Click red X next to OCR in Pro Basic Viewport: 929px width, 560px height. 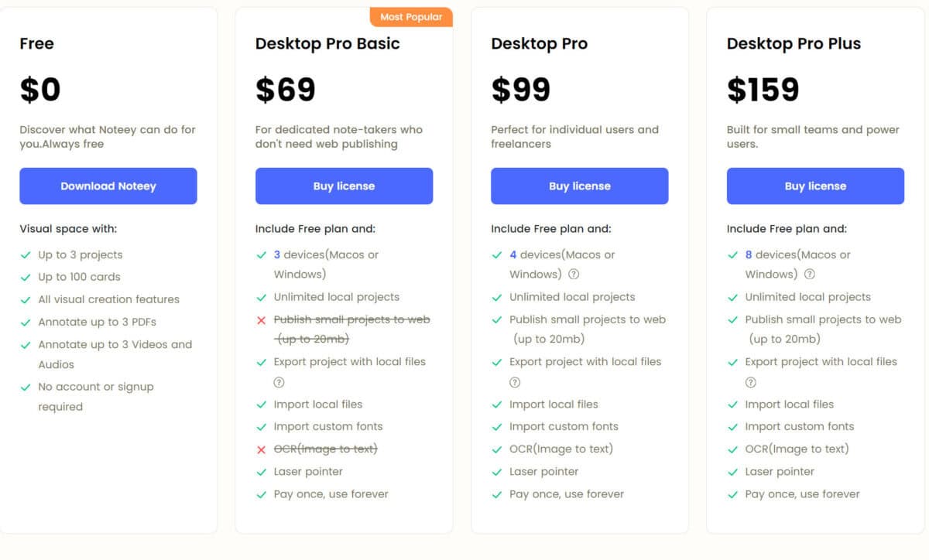pyautogui.click(x=261, y=449)
